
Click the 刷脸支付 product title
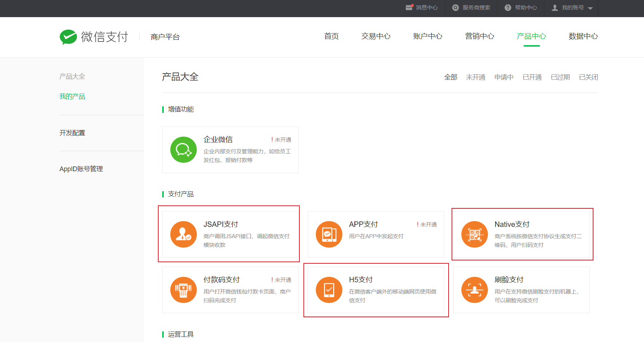(509, 280)
